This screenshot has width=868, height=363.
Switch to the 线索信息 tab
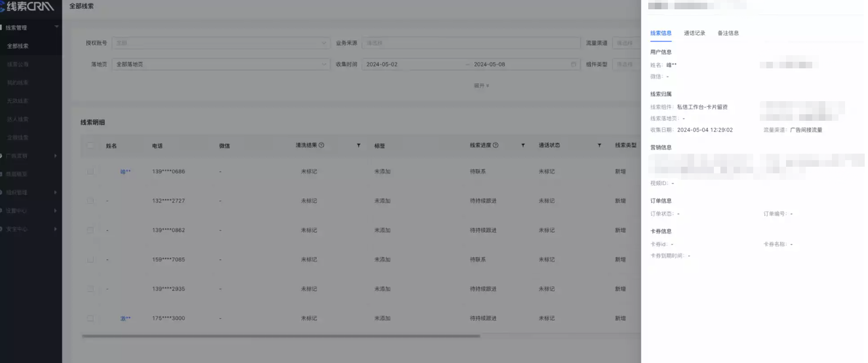coord(661,33)
